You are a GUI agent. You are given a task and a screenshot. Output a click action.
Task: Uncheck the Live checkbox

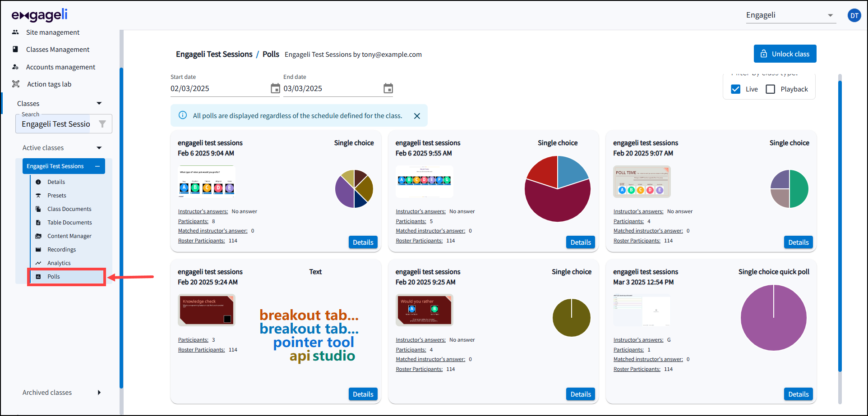pos(736,89)
